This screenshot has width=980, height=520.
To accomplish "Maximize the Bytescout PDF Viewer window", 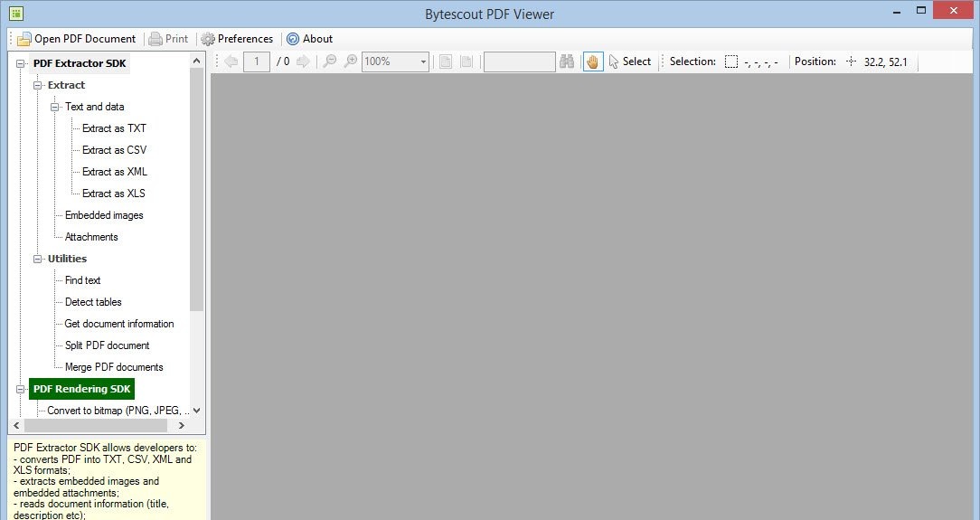I will pyautogui.click(x=920, y=11).
